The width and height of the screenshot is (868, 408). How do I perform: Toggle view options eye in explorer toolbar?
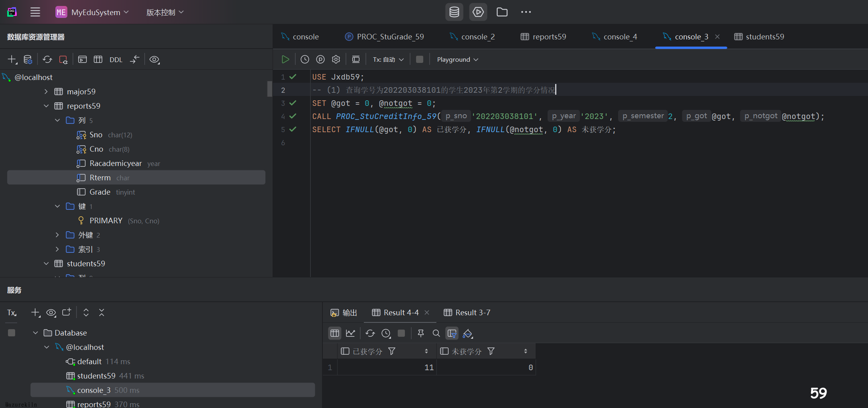click(154, 60)
